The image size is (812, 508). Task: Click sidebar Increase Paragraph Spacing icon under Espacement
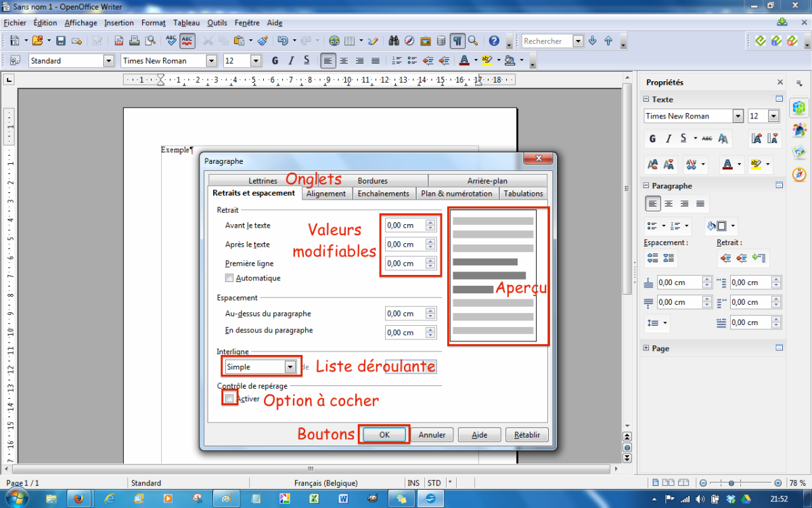tap(653, 258)
